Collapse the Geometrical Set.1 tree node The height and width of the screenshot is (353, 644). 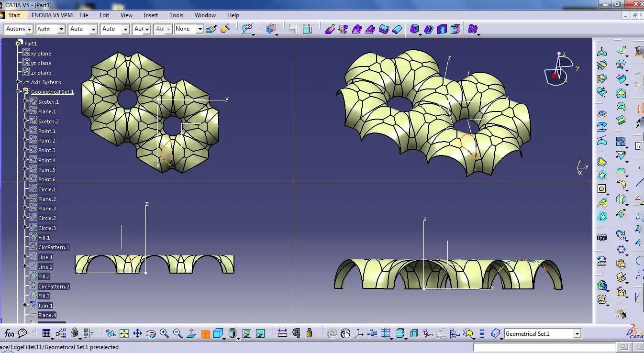click(18, 91)
